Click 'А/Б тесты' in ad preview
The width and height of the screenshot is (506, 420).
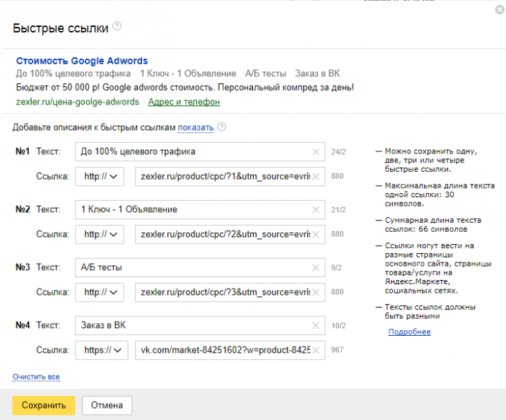click(x=266, y=74)
